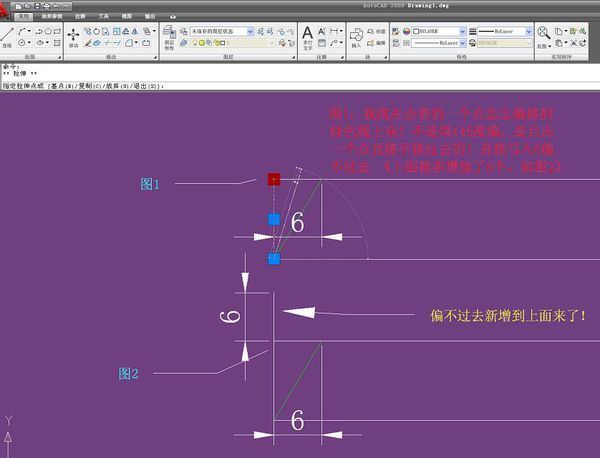
Task: Select the Extend tool in modify panel
Action: (x=117, y=43)
